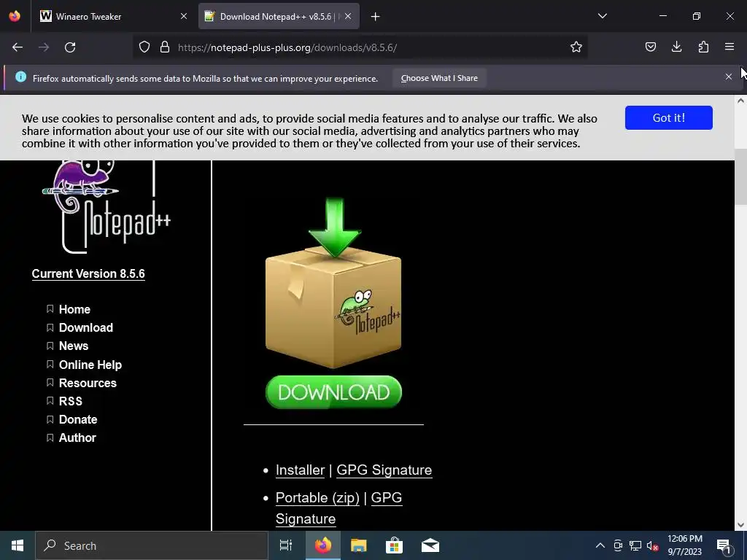The width and height of the screenshot is (747, 560).
Task: Click the Notepad++ chameleon logo
Action: coord(106,206)
